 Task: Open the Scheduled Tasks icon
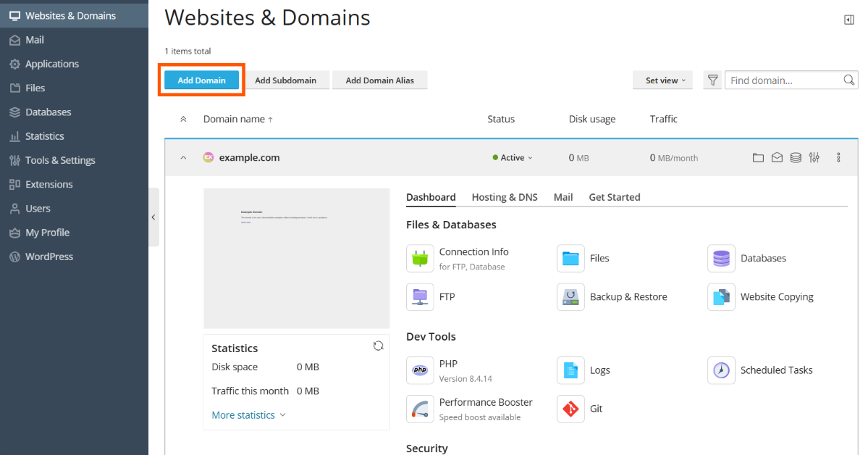721,370
